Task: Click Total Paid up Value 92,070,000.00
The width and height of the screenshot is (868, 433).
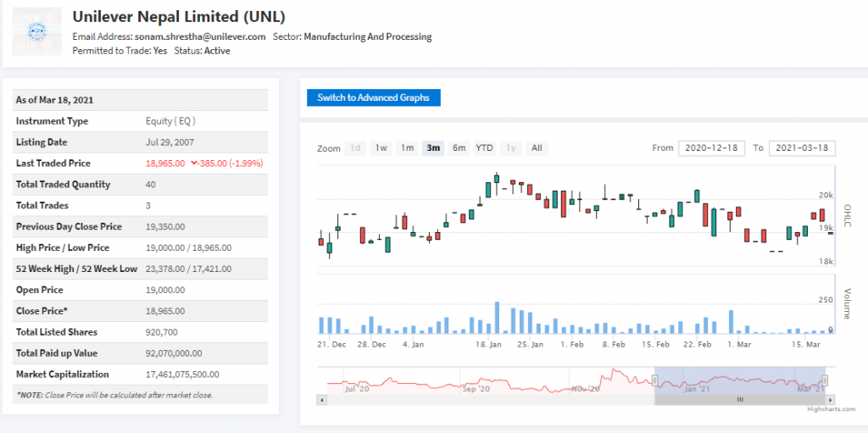Action: 174,353
